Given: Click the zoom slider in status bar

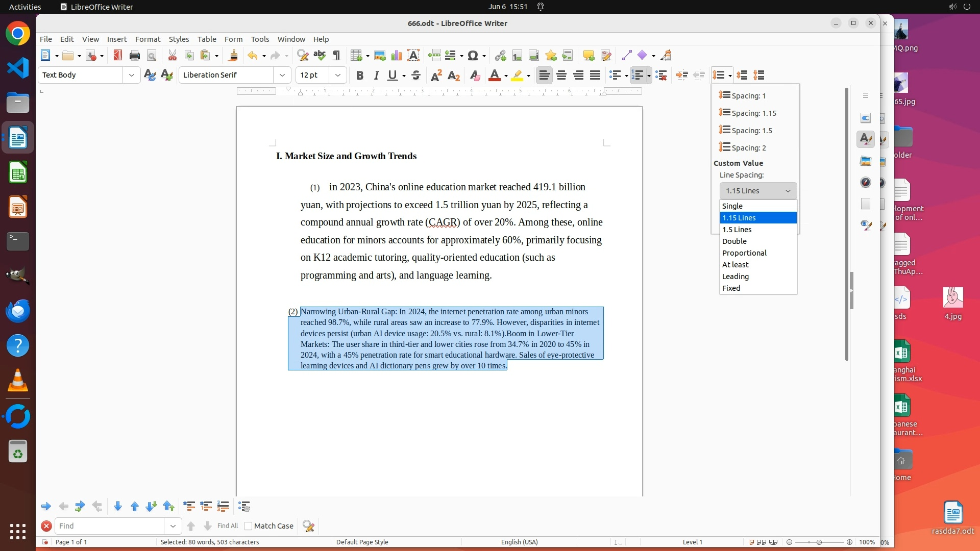Looking at the screenshot, I should click(819, 542).
